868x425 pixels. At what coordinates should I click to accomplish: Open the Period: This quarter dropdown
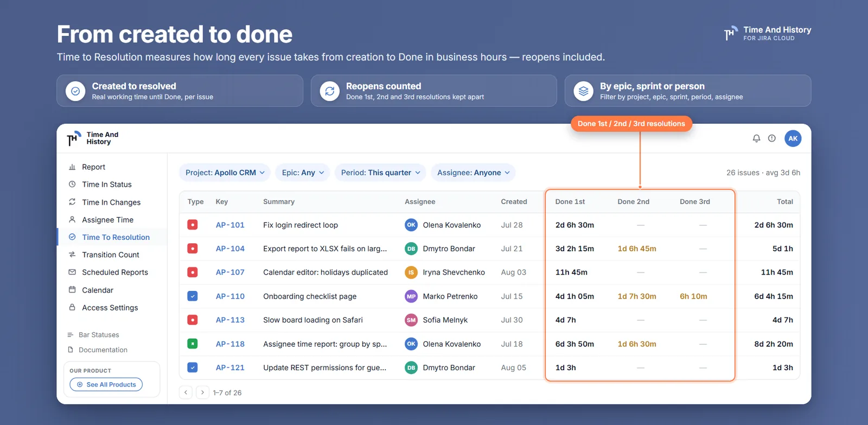pyautogui.click(x=380, y=173)
